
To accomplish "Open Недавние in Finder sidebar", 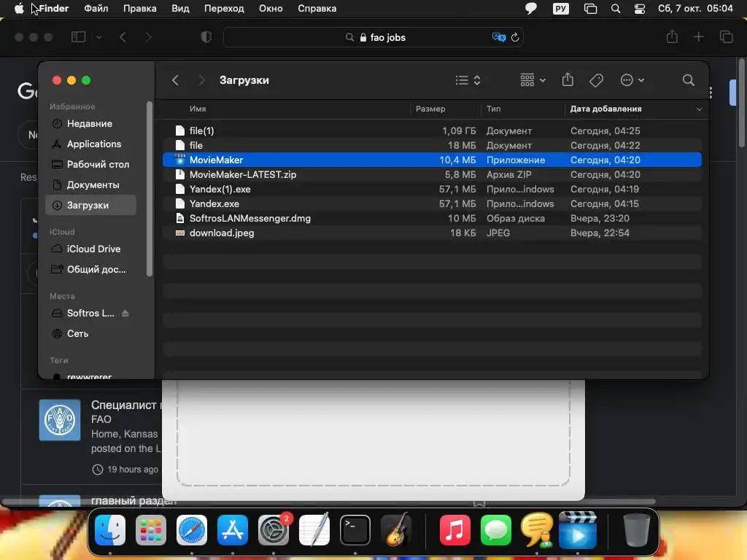I will [x=90, y=124].
